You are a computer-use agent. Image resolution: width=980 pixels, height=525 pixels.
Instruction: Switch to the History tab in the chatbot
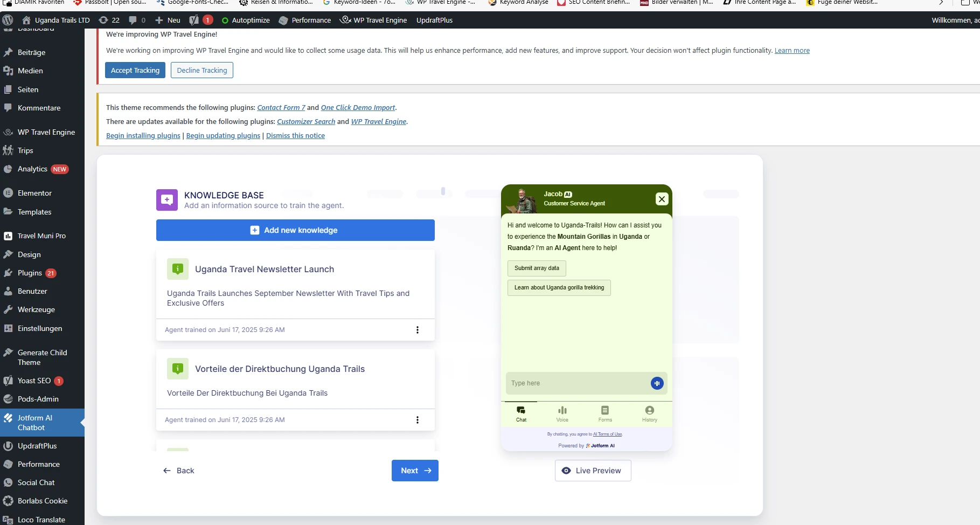pyautogui.click(x=649, y=413)
